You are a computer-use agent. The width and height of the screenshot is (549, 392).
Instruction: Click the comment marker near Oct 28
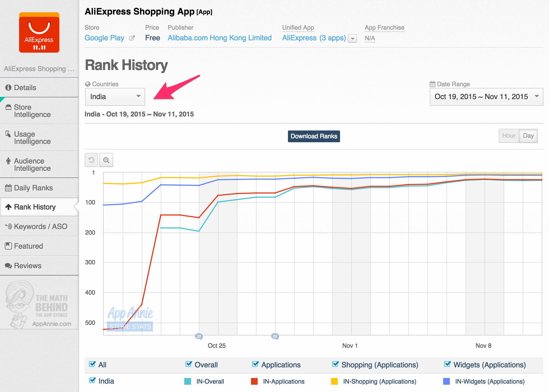coord(275,336)
